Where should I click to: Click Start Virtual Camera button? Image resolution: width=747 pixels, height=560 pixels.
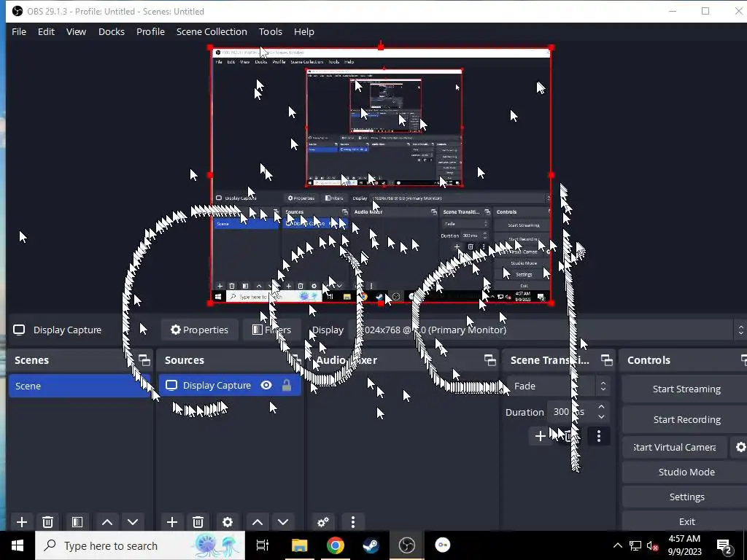click(675, 447)
